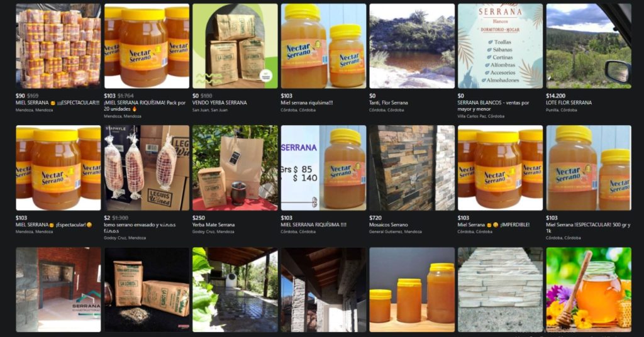Click the honey dipper and glass jar image
644x337 pixels.
(x=589, y=289)
